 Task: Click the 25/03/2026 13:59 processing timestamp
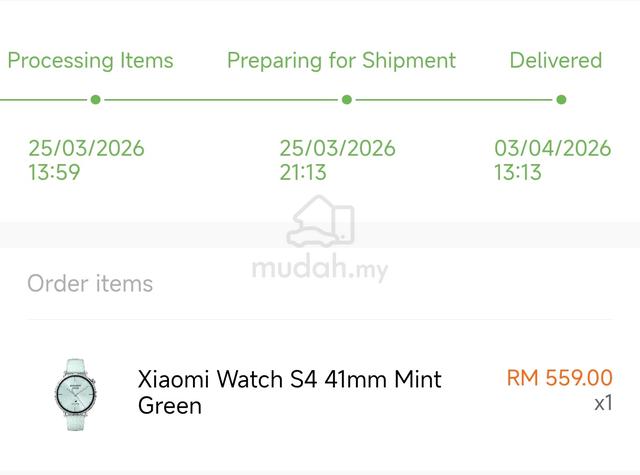point(86,160)
